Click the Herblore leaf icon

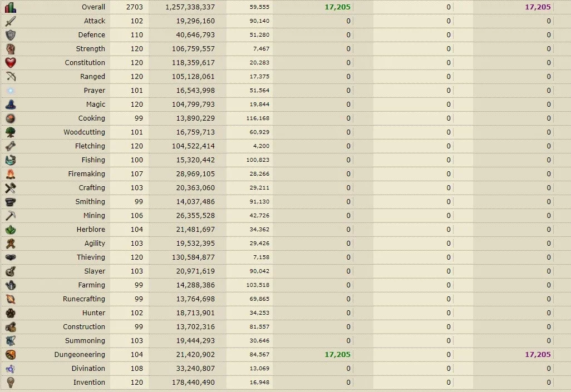(x=11, y=229)
